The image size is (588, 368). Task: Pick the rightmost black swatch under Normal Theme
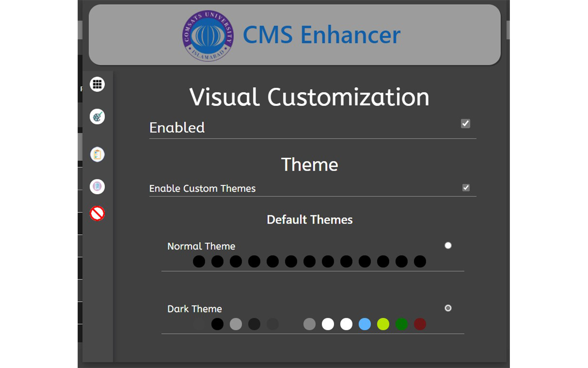(x=420, y=262)
